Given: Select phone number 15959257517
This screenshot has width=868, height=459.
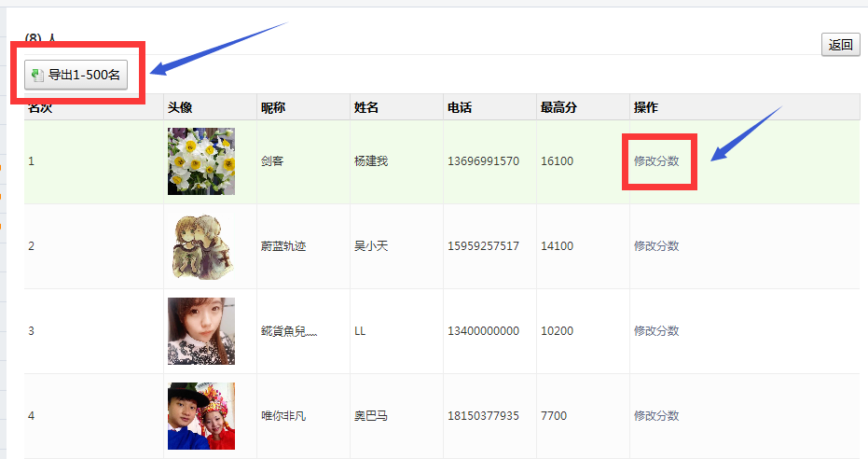Looking at the screenshot, I should tap(483, 246).
